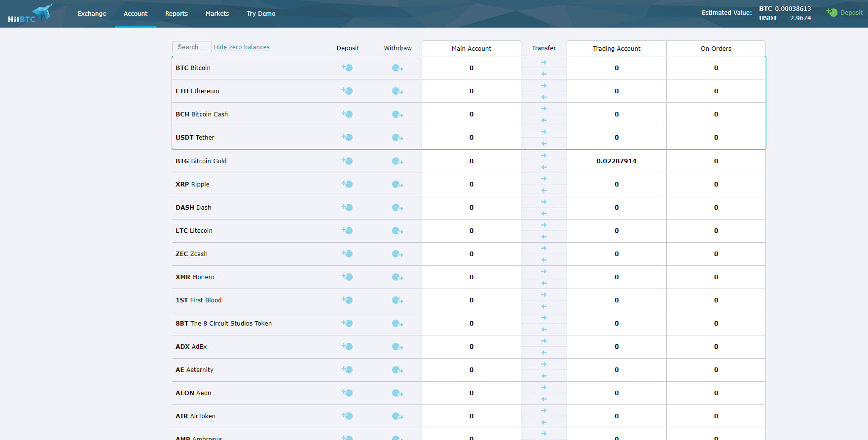Click the Main Account column header

[471, 48]
